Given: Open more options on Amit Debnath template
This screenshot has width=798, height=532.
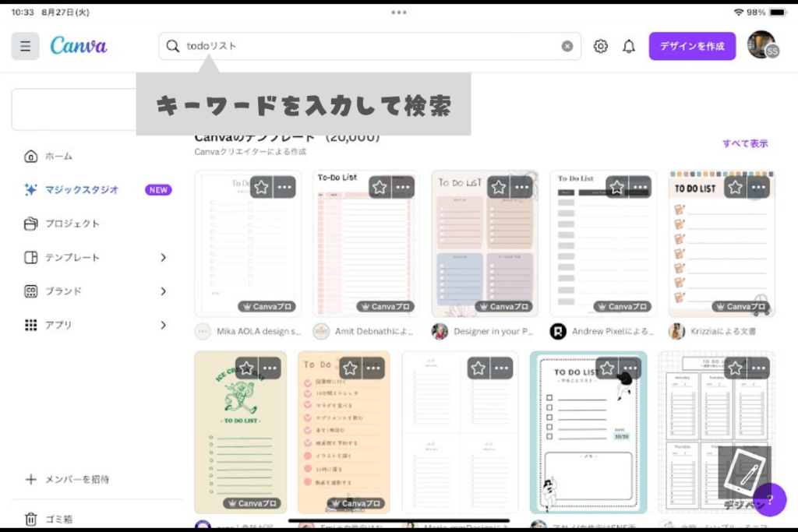Looking at the screenshot, I should pos(403,187).
